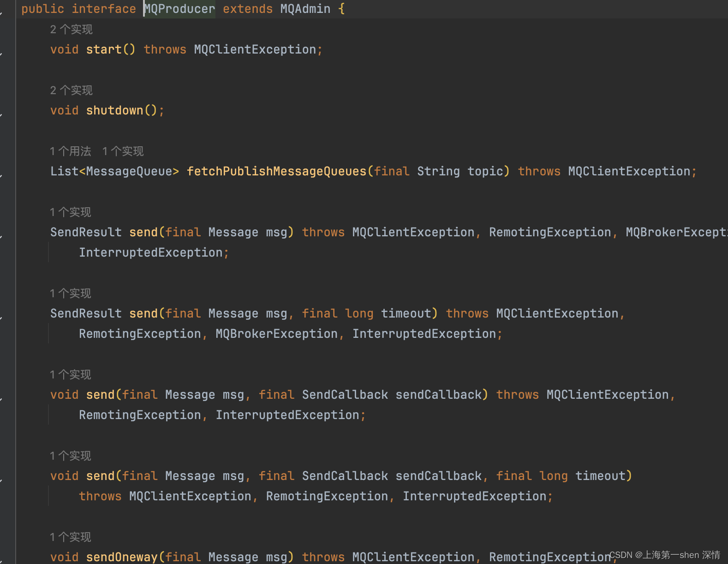Click the start method name
Screen dimensions: 728x564
pos(104,49)
